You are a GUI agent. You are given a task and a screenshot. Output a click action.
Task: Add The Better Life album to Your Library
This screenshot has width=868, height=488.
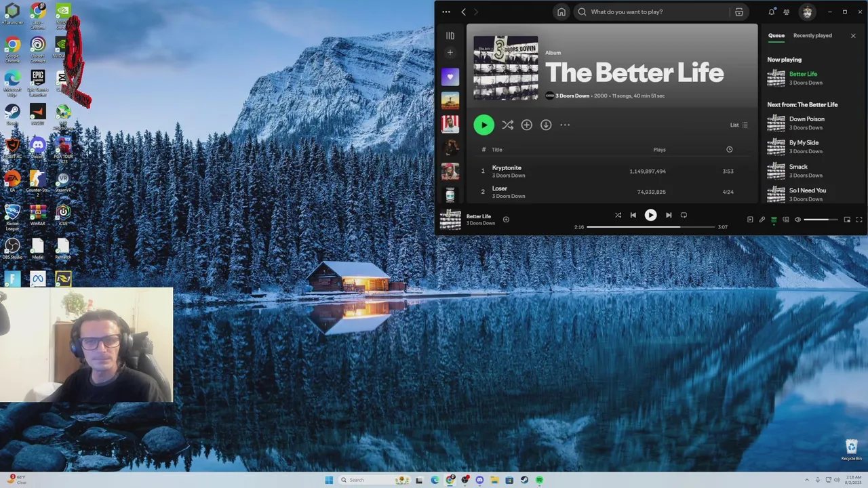tap(526, 125)
